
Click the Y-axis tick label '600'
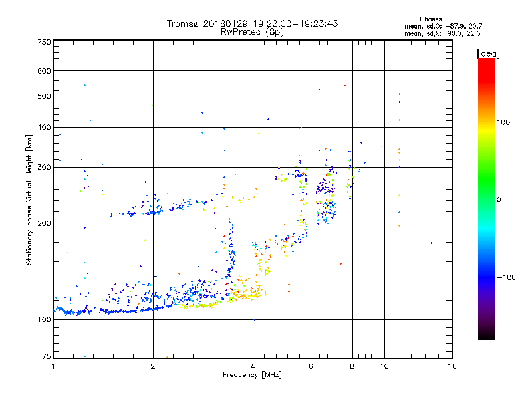tap(44, 71)
